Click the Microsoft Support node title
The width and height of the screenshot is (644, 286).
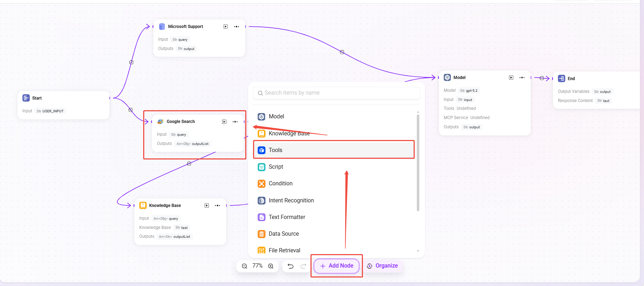point(185,27)
